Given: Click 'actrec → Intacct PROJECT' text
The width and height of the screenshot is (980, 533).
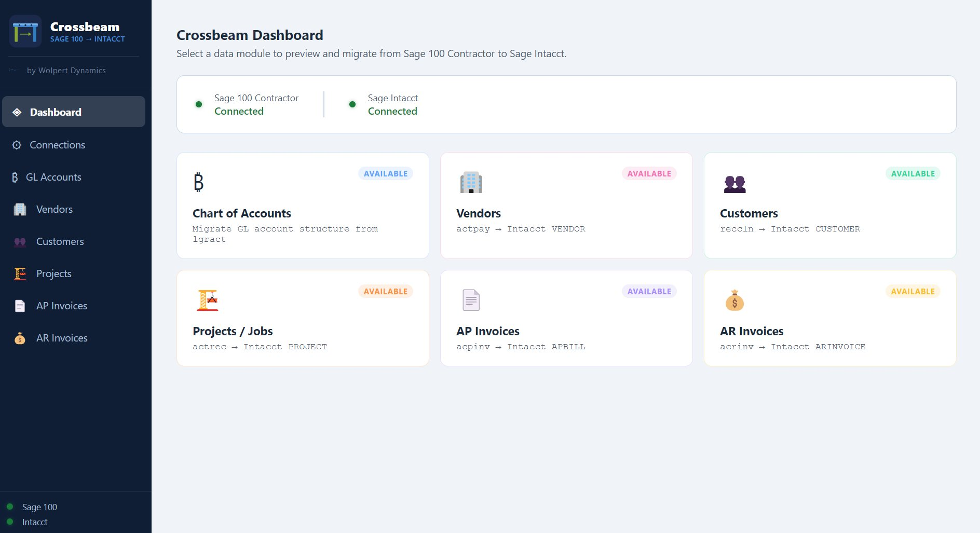Looking at the screenshot, I should click(x=260, y=347).
